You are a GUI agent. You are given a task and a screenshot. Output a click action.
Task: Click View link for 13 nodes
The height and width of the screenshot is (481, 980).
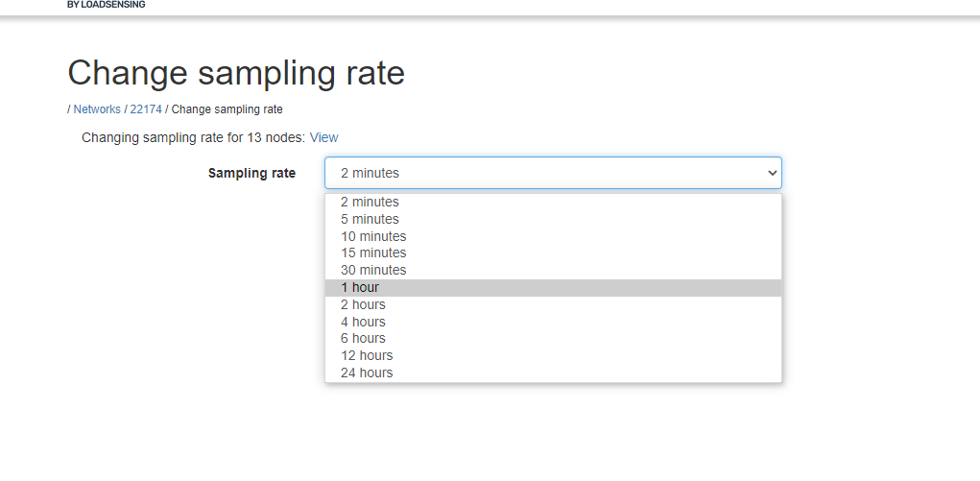323,137
